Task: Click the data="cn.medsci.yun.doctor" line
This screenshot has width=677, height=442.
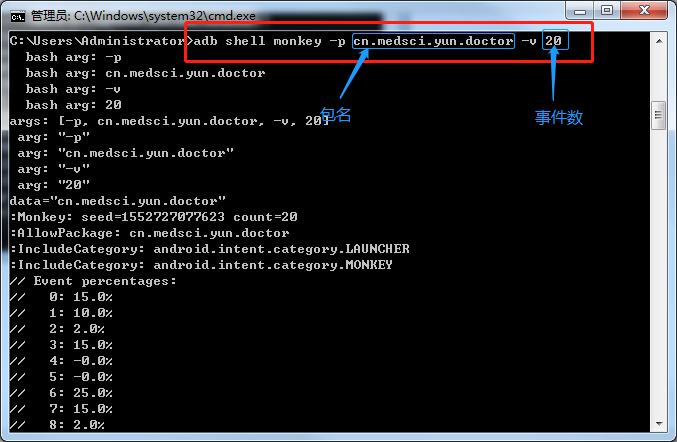Action: coord(117,201)
